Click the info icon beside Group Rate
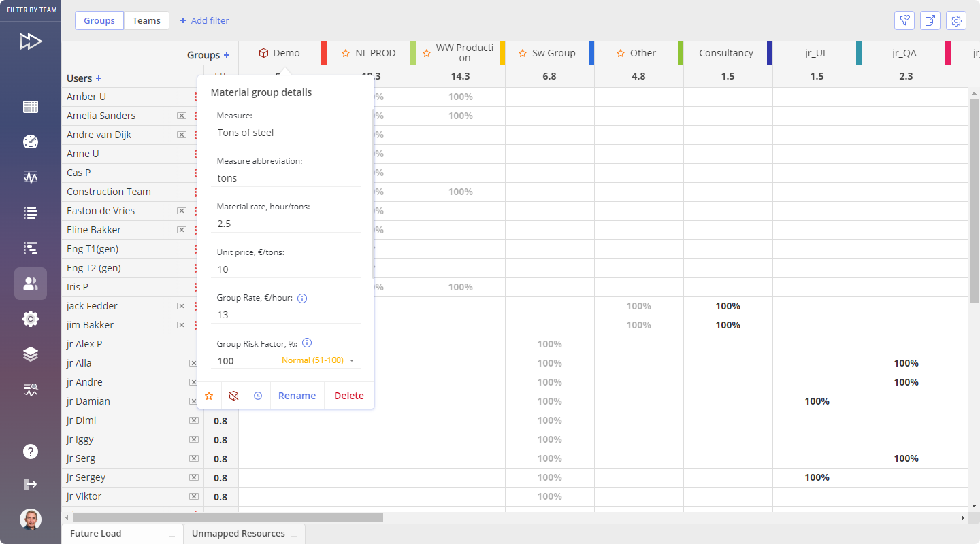The height and width of the screenshot is (544, 980). [x=302, y=298]
